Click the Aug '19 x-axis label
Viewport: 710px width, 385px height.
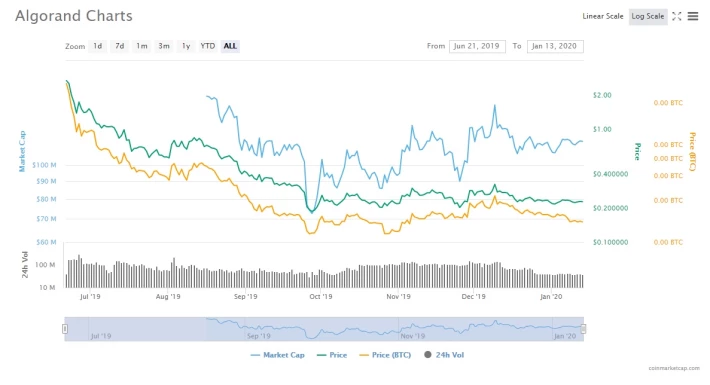click(x=168, y=297)
